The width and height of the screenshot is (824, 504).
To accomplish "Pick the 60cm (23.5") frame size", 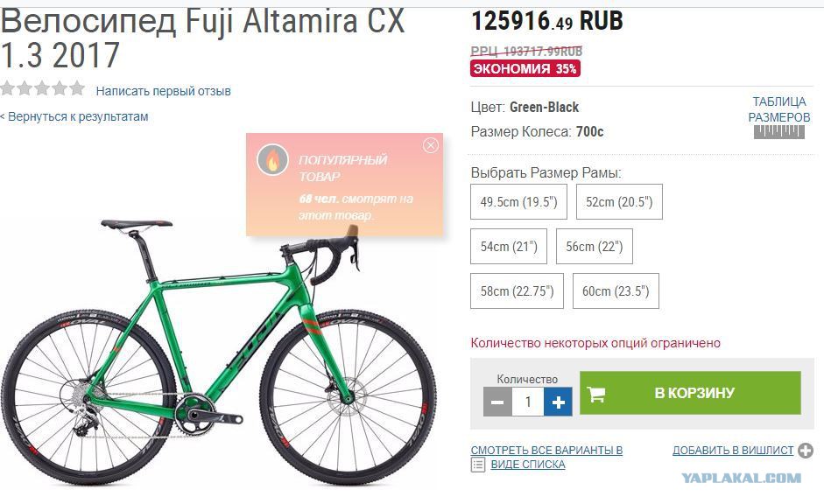I will point(616,290).
